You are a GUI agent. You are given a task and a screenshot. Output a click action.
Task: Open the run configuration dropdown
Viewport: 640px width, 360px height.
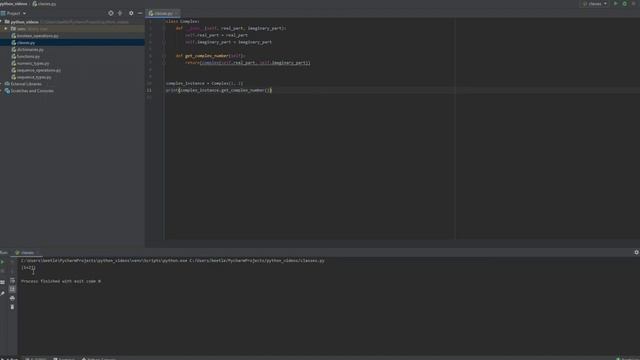click(x=594, y=3)
